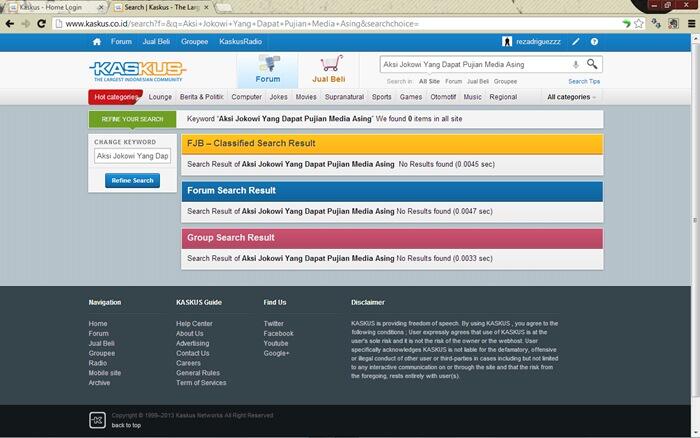Click the main search text box
The image size is (700, 438).
(475, 64)
